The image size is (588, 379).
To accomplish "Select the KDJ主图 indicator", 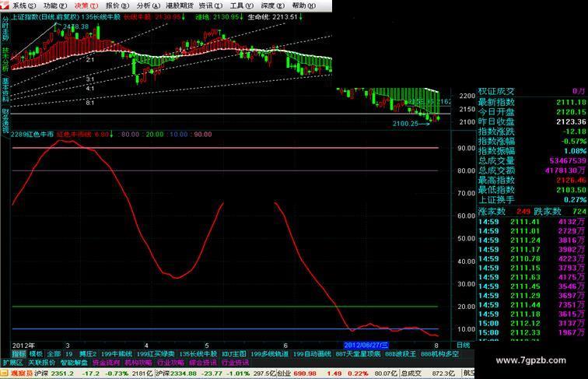I will [233, 354].
